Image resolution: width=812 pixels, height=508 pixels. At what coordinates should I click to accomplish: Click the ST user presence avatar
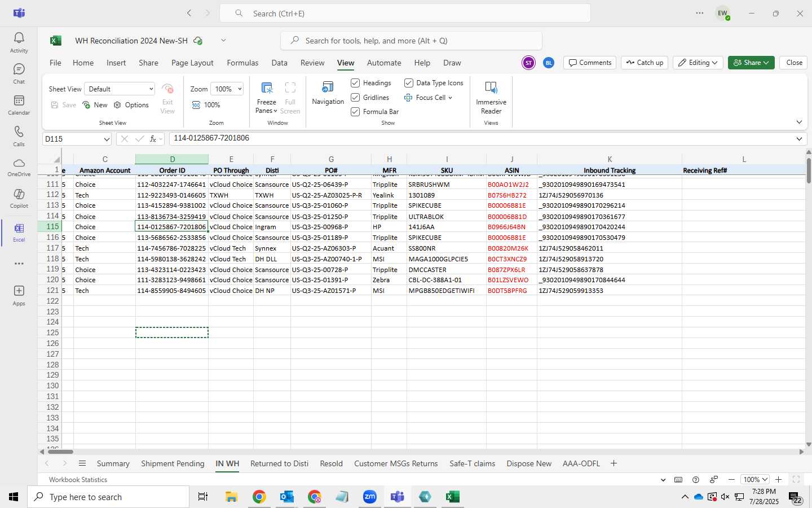(x=528, y=63)
